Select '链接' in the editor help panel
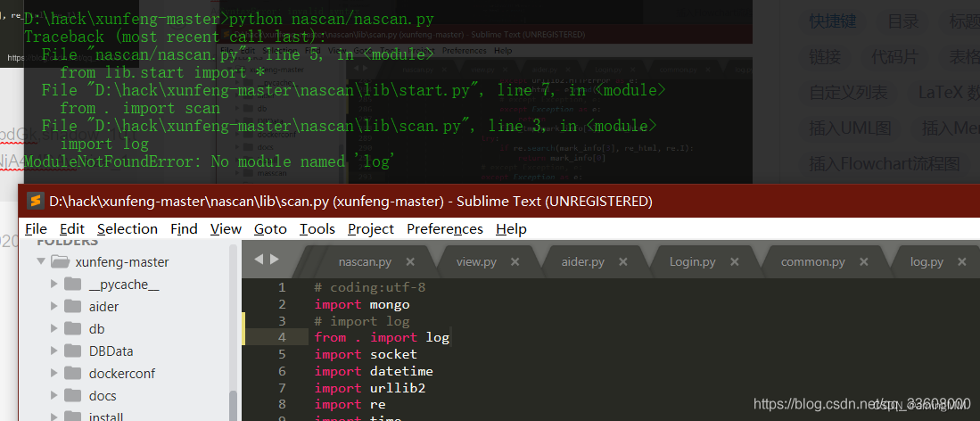980x421 pixels. (825, 57)
